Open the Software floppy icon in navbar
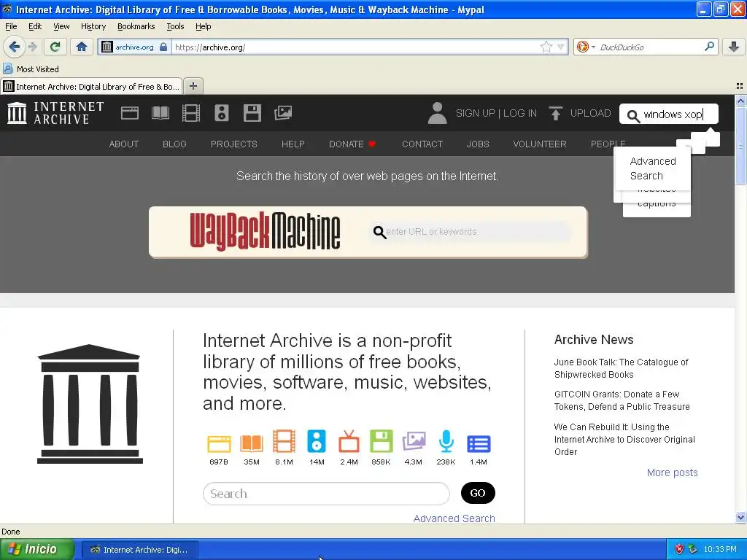 coord(252,113)
